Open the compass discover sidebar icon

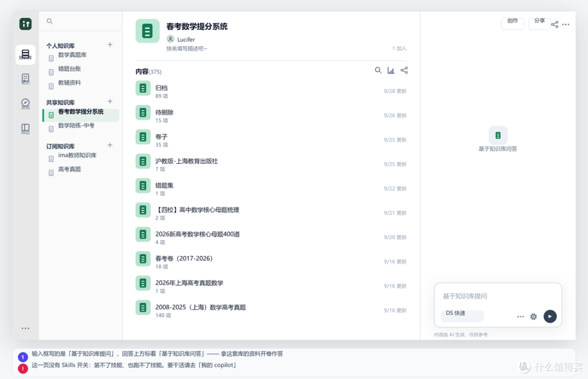coord(26,103)
